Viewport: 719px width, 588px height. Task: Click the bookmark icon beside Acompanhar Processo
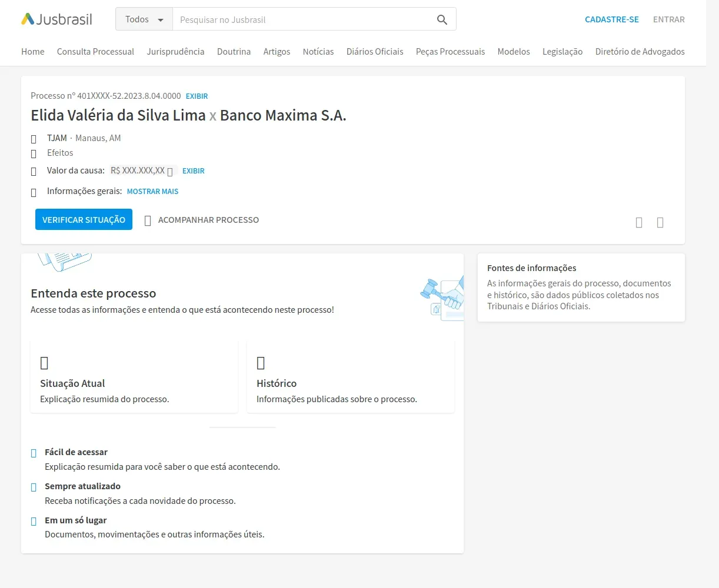click(x=148, y=220)
